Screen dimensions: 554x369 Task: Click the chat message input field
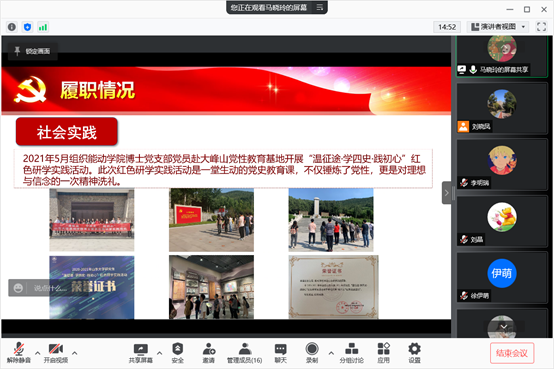(x=49, y=288)
